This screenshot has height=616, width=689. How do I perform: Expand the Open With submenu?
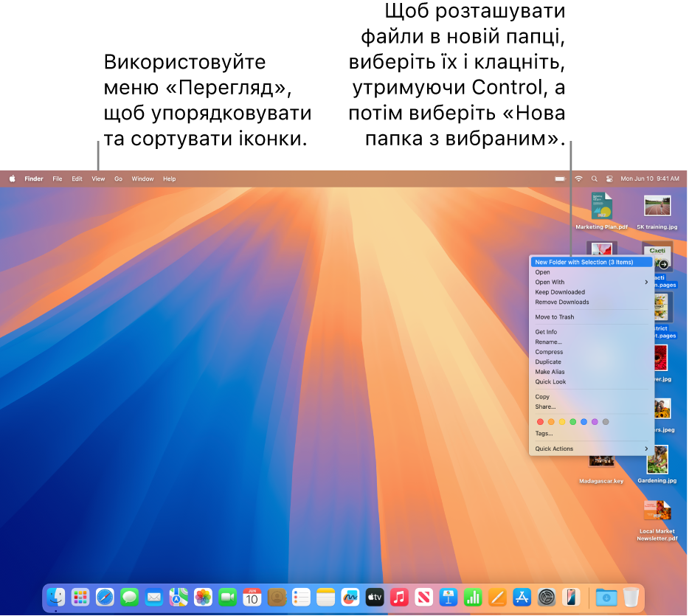pyautogui.click(x=591, y=282)
